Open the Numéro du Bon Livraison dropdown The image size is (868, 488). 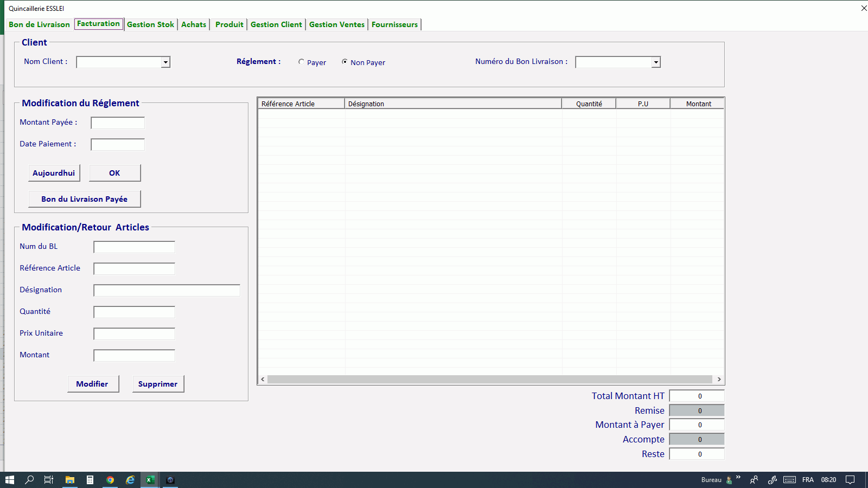click(656, 62)
